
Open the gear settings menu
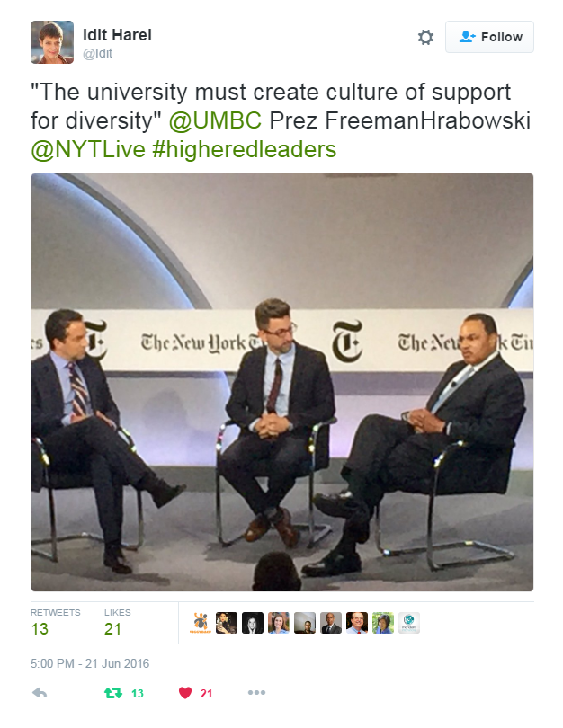point(425,37)
